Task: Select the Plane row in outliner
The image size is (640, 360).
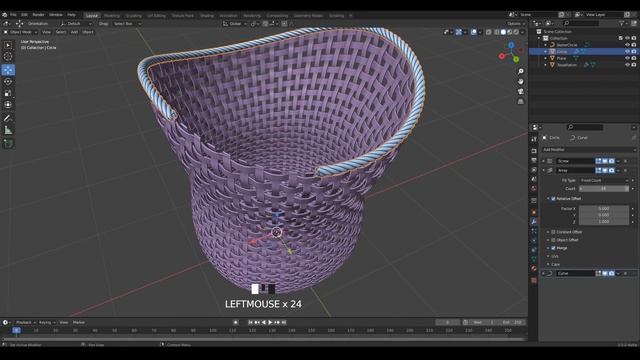Action: pos(583,58)
